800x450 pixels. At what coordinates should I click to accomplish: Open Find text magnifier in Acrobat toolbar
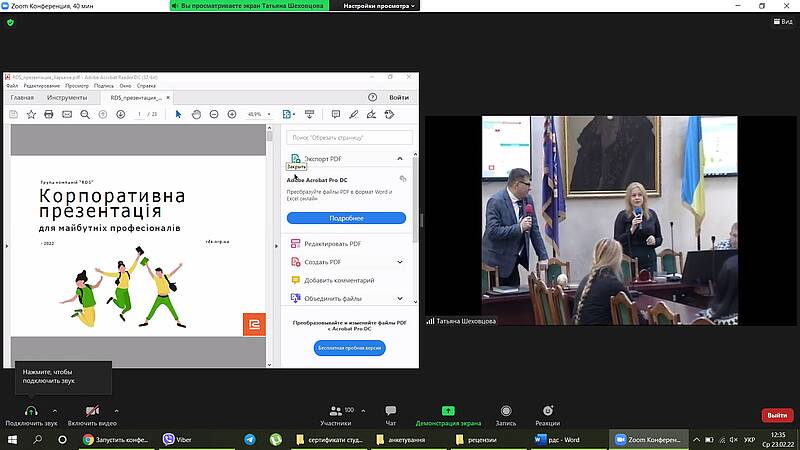pos(85,114)
